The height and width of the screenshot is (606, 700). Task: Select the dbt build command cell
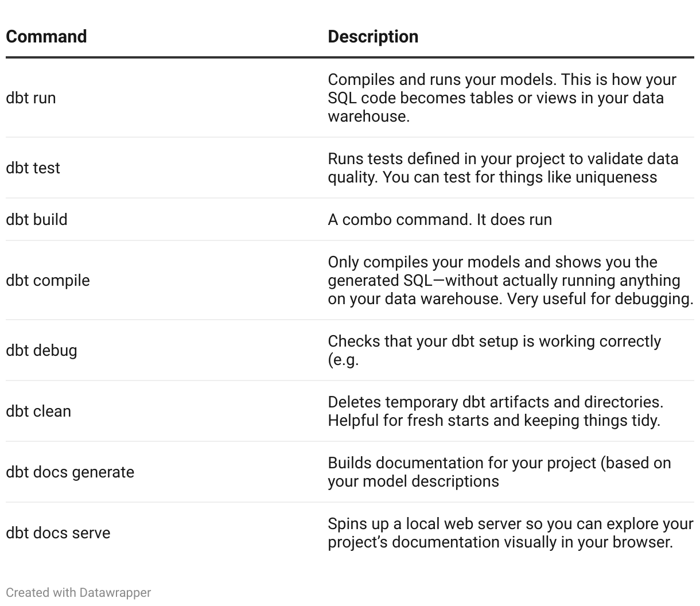(x=37, y=220)
